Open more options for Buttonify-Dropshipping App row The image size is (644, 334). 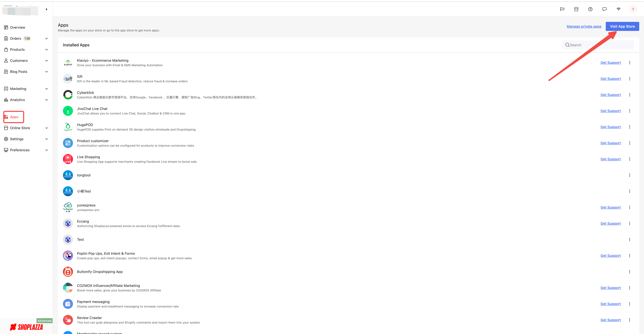630,272
